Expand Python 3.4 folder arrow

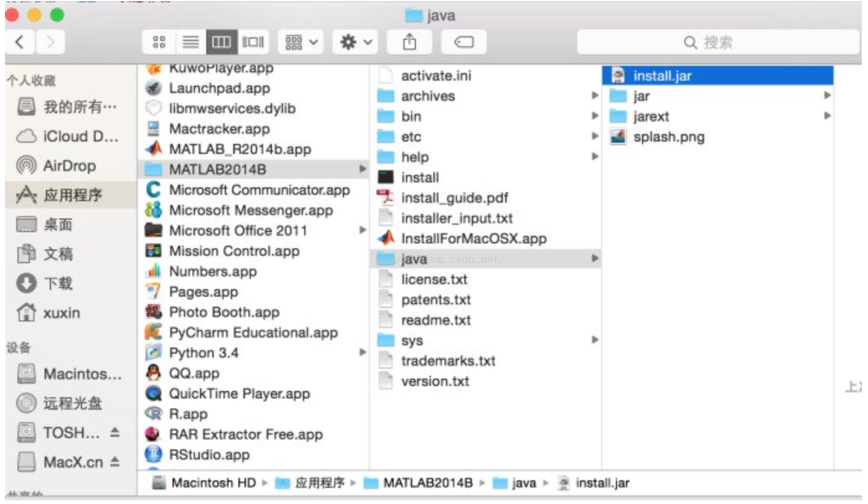tap(362, 353)
